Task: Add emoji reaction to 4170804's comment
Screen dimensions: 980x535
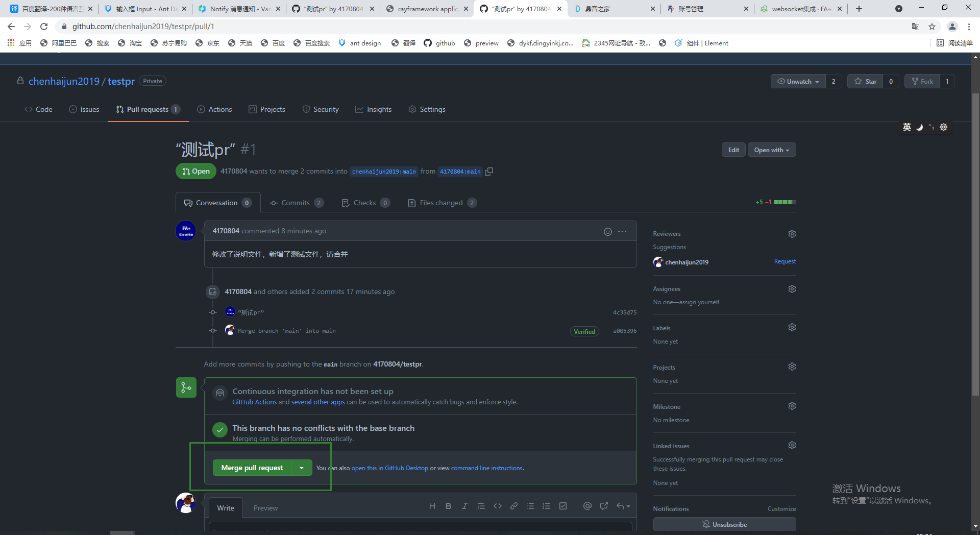Action: tap(608, 232)
